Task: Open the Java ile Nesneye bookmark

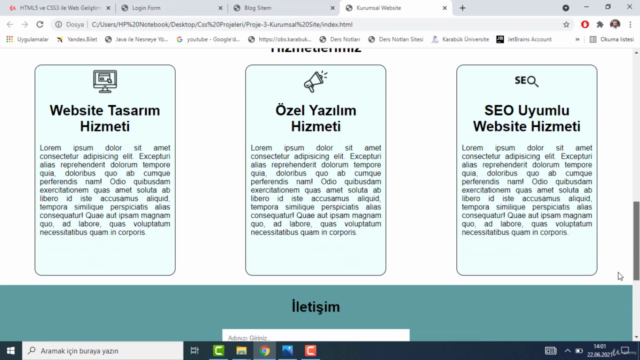Action: [x=137, y=39]
